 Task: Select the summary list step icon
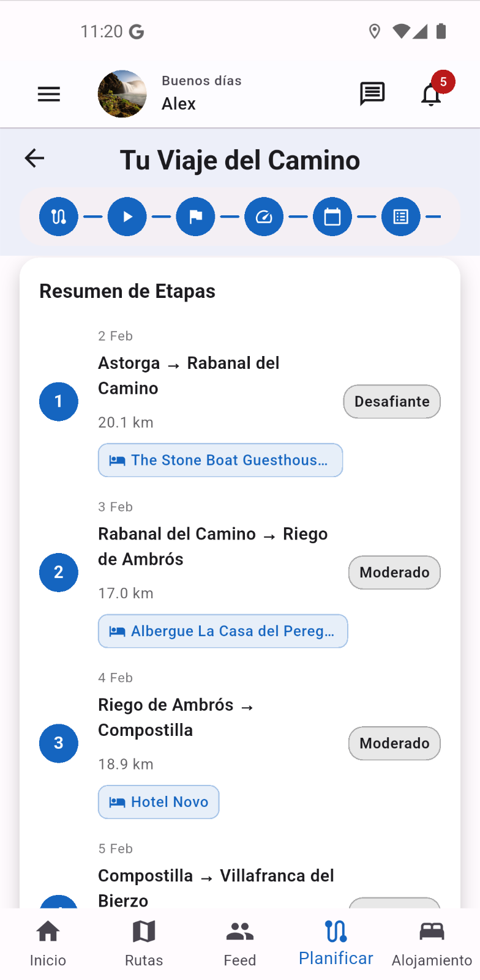coord(401,217)
